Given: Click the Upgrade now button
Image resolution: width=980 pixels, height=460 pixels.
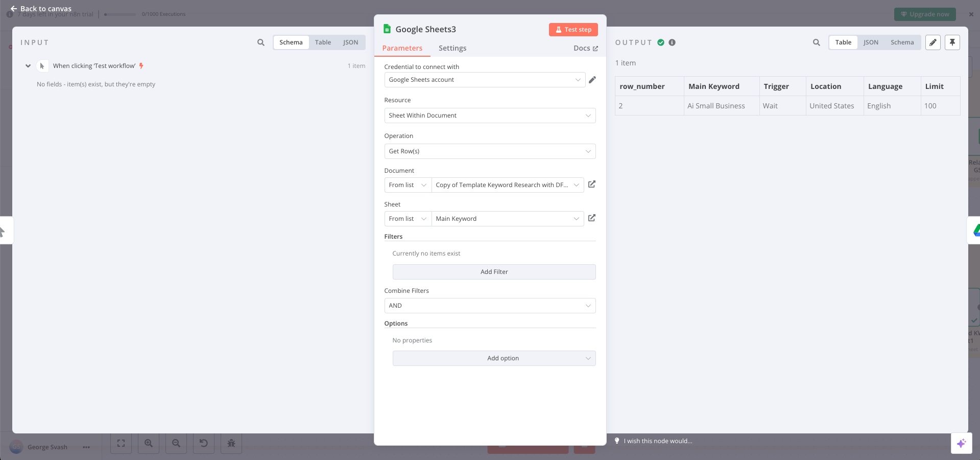Looking at the screenshot, I should 925,14.
